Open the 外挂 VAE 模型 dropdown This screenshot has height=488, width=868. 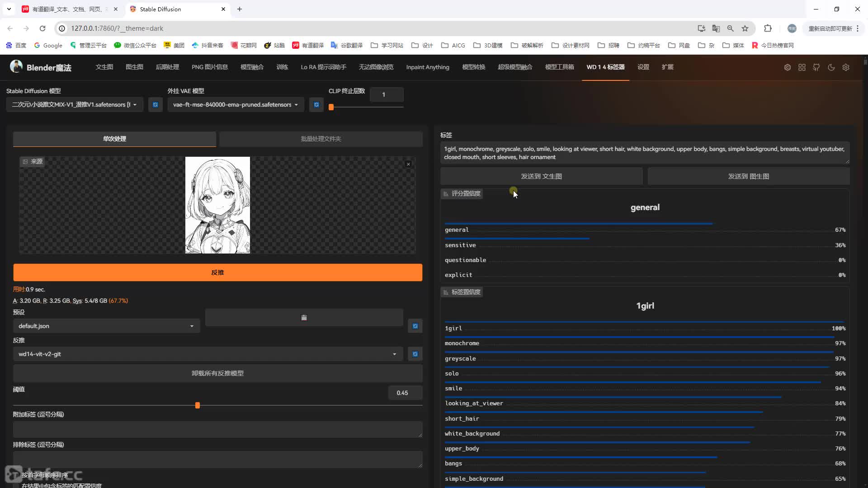[236, 104]
